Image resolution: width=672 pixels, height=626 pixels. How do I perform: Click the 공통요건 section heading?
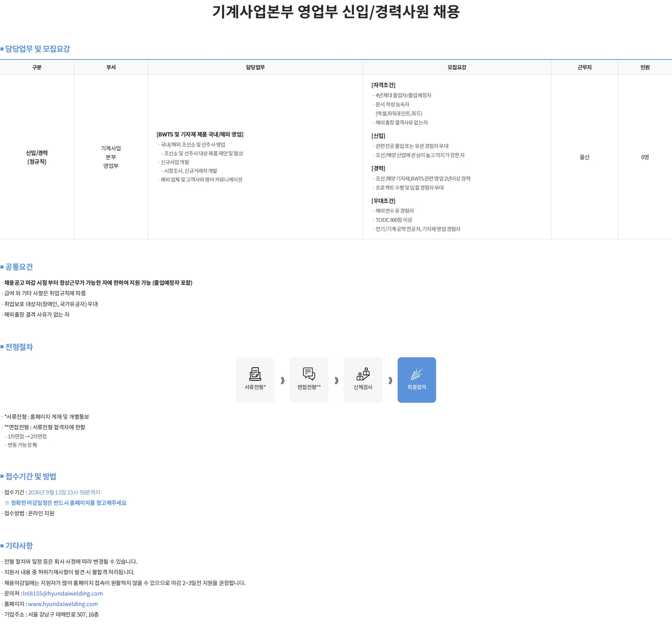19,267
